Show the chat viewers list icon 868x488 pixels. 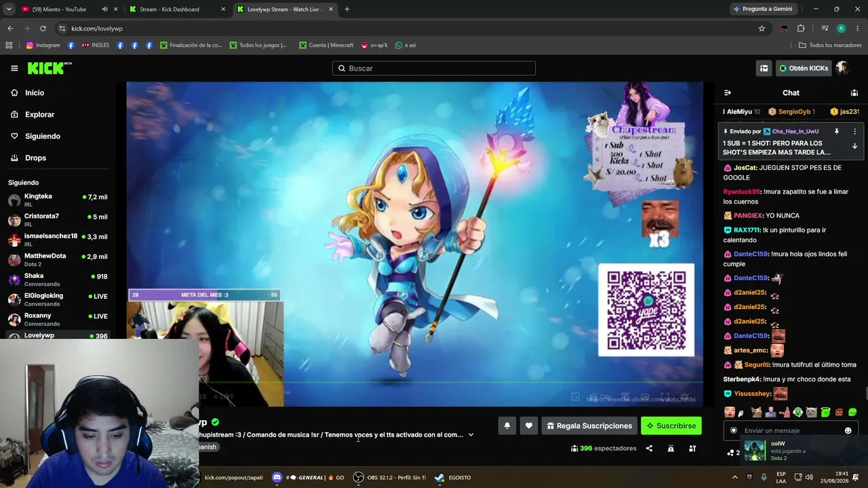854,93
